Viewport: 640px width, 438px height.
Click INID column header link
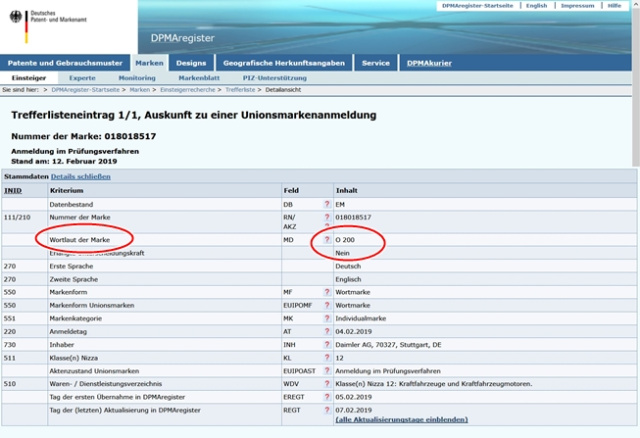(13, 189)
